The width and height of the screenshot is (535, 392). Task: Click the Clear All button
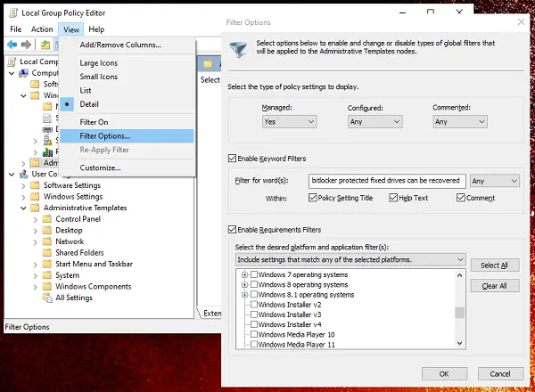[x=495, y=286]
